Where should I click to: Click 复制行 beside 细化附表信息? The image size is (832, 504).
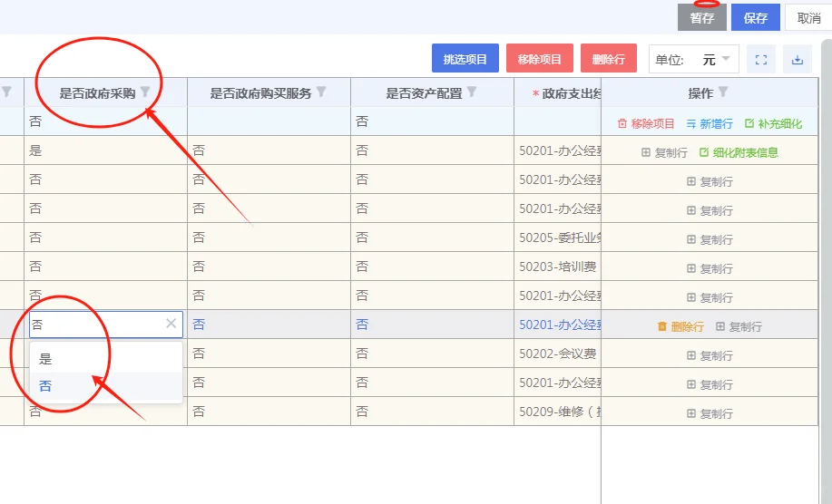pos(664,152)
